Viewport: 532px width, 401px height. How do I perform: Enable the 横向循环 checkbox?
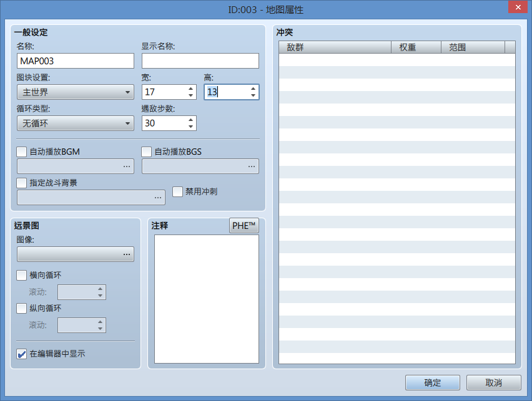pyautogui.click(x=22, y=275)
